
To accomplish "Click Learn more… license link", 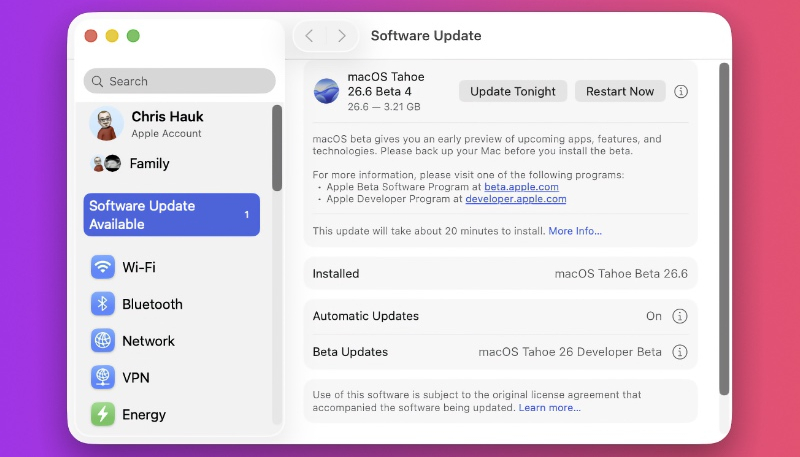I will (x=549, y=408).
